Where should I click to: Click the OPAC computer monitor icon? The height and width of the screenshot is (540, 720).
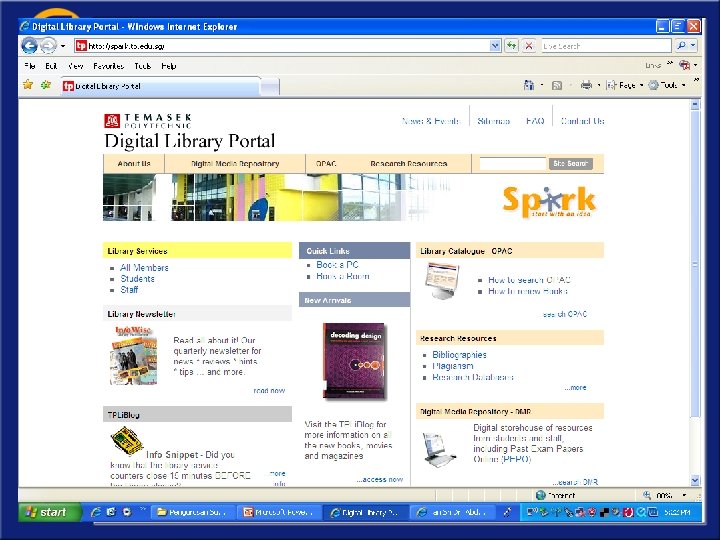442,281
